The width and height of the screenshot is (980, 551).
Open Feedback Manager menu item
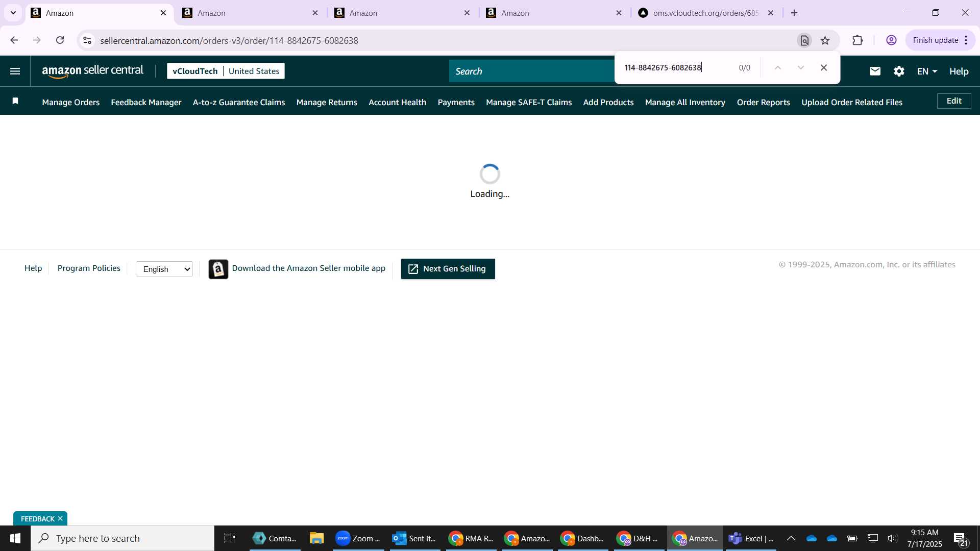(146, 102)
